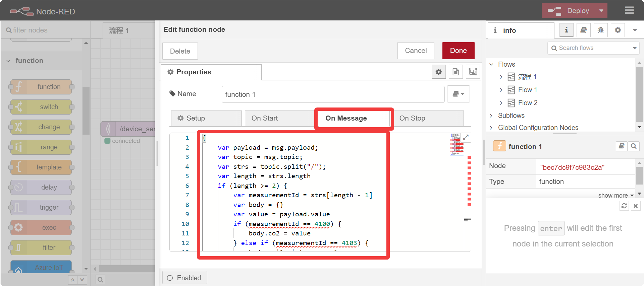This screenshot has width=644, height=286.
Task: Show the configuration nodes gear icon
Action: pyautogui.click(x=618, y=30)
